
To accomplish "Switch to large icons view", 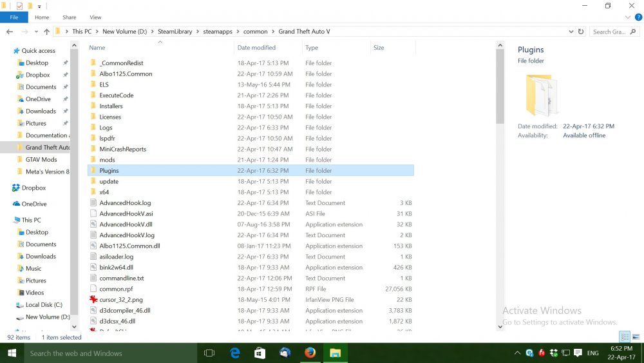I will (636, 337).
